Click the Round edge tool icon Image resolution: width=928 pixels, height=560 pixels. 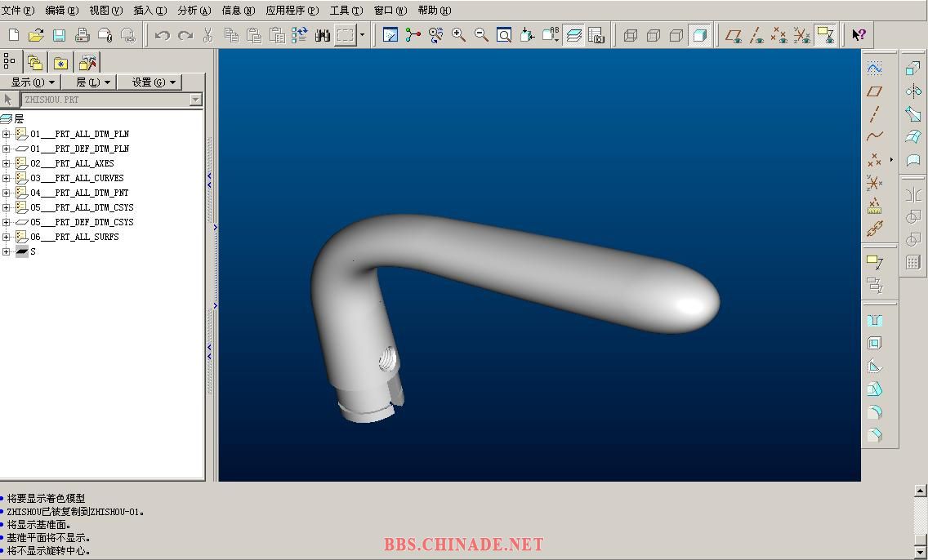click(x=875, y=412)
